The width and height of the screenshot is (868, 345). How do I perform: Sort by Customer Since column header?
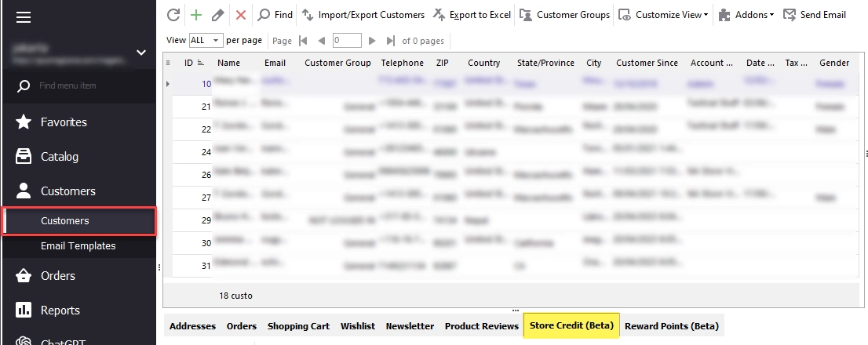point(647,63)
